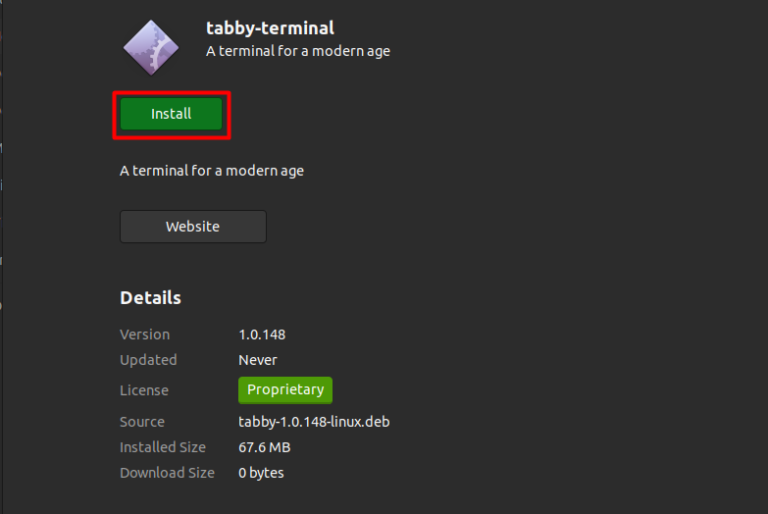The image size is (768, 514).
Task: Click the Version field label
Action: pyautogui.click(x=144, y=335)
